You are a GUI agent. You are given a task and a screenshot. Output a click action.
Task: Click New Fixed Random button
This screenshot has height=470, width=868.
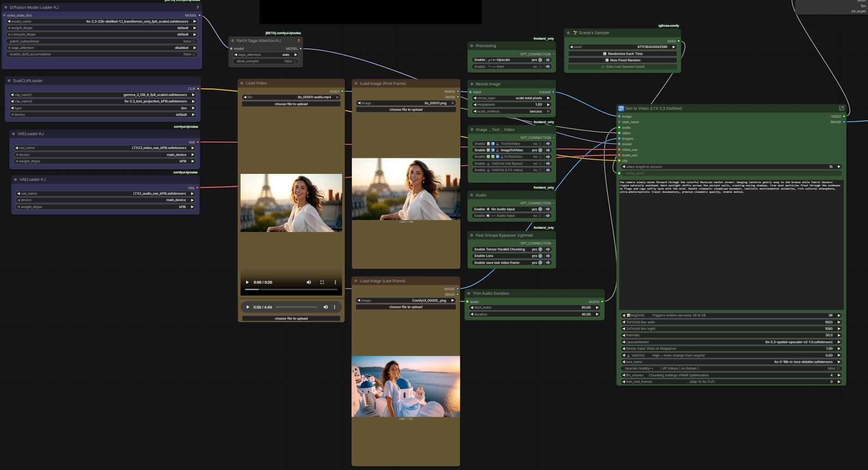622,60
